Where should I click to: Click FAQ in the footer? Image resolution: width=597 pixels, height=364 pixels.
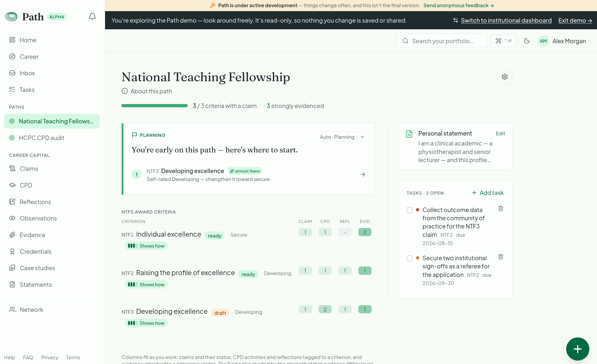[28, 357]
